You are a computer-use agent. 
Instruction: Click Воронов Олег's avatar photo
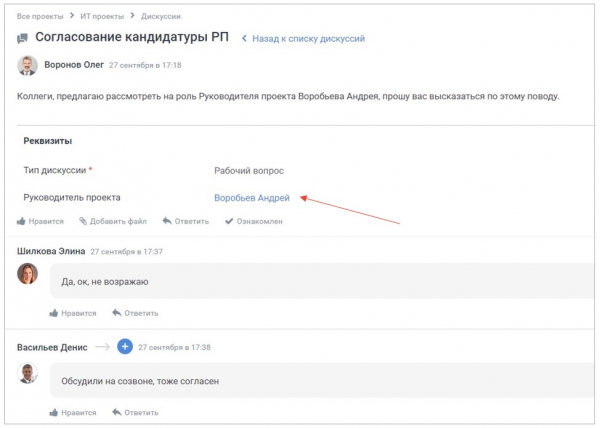[28, 66]
